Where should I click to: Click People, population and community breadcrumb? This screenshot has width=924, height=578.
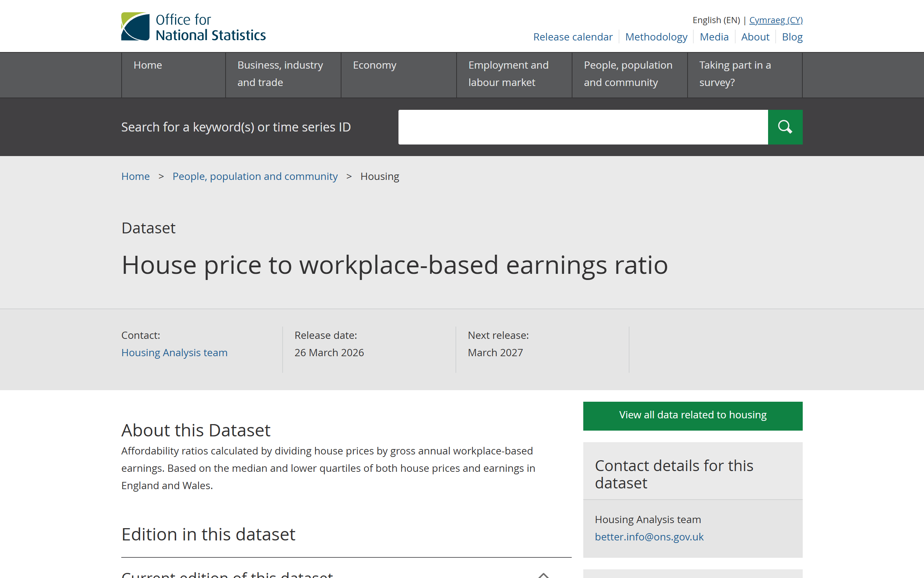click(x=255, y=176)
